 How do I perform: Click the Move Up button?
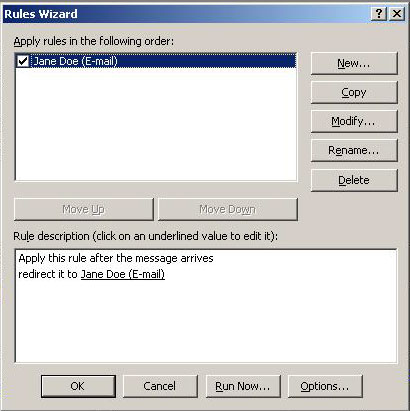pyautogui.click(x=84, y=209)
